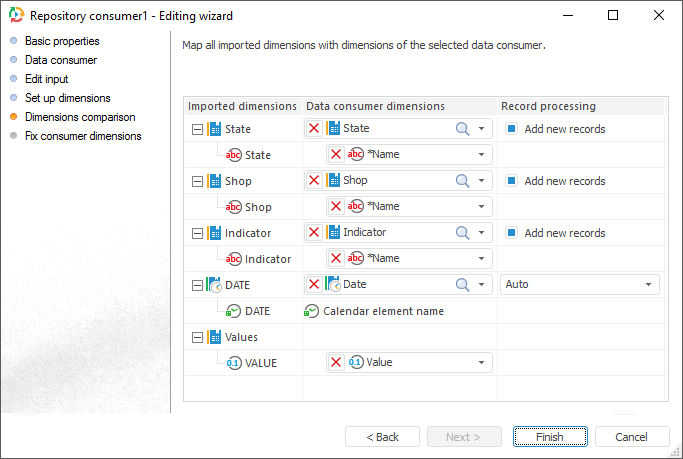Click search magnifier in Shop dimension field
The width and height of the screenshot is (683, 459).
click(462, 181)
